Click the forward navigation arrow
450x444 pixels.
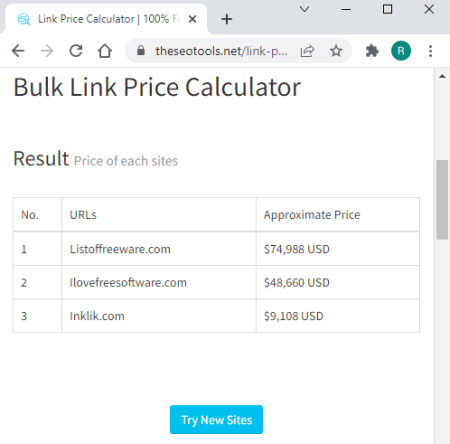[x=47, y=51]
